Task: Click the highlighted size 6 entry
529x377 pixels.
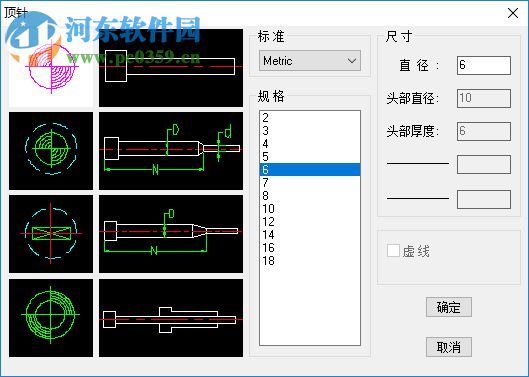Action: [310, 169]
